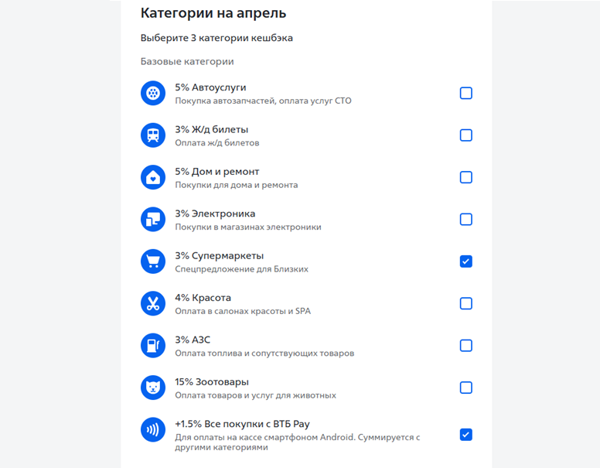Select the 15% Зоотовары checkbox
This screenshot has width=600, height=468.
point(466,387)
